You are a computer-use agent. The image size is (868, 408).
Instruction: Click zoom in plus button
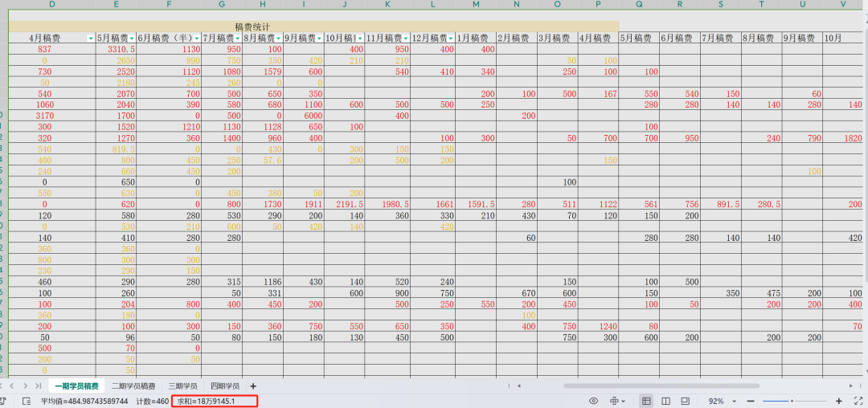point(838,401)
